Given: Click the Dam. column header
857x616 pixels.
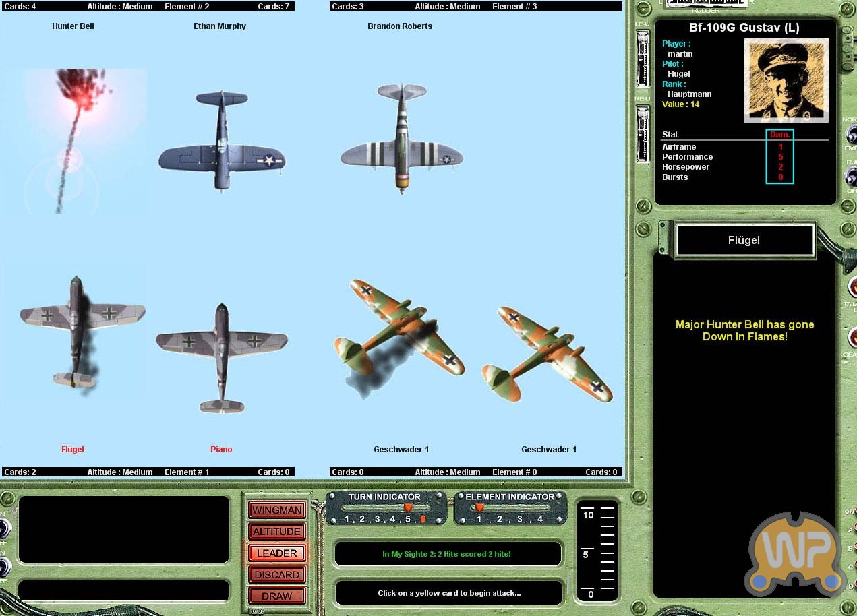Looking at the screenshot, I should 779,135.
